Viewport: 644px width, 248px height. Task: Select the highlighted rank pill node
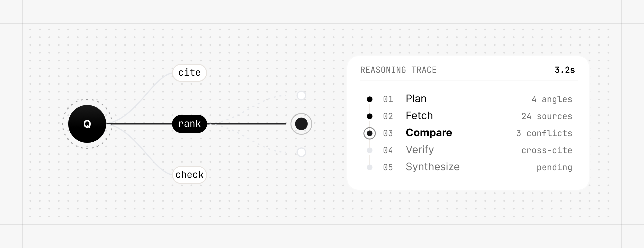(x=190, y=124)
